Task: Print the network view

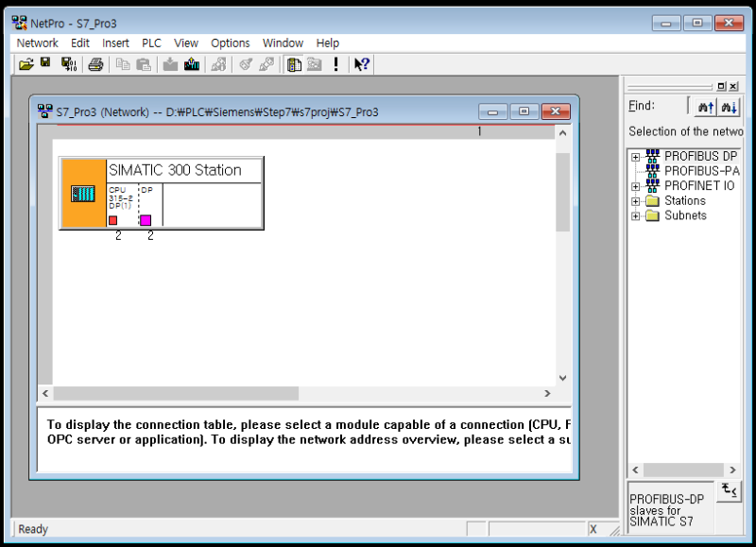Action: pyautogui.click(x=96, y=63)
